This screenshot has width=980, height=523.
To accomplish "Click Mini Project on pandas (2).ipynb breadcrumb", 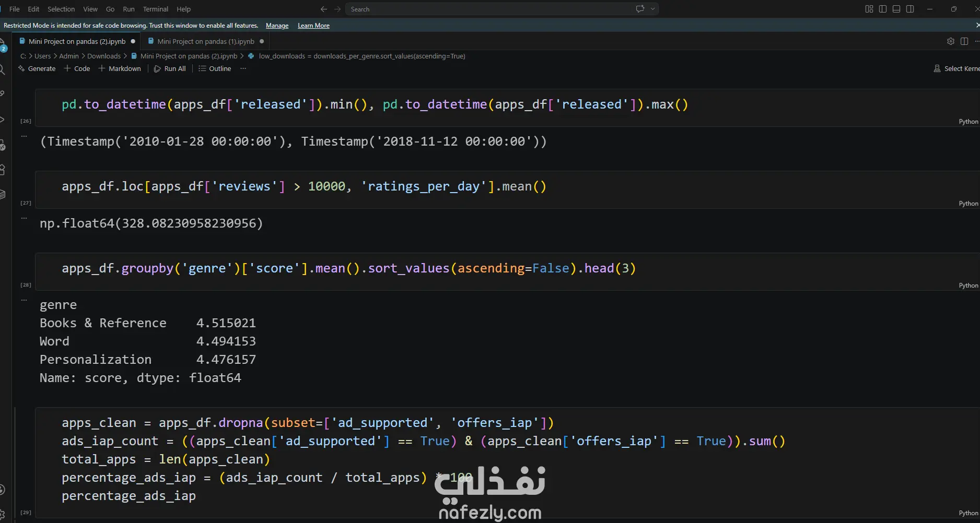I will [x=184, y=56].
